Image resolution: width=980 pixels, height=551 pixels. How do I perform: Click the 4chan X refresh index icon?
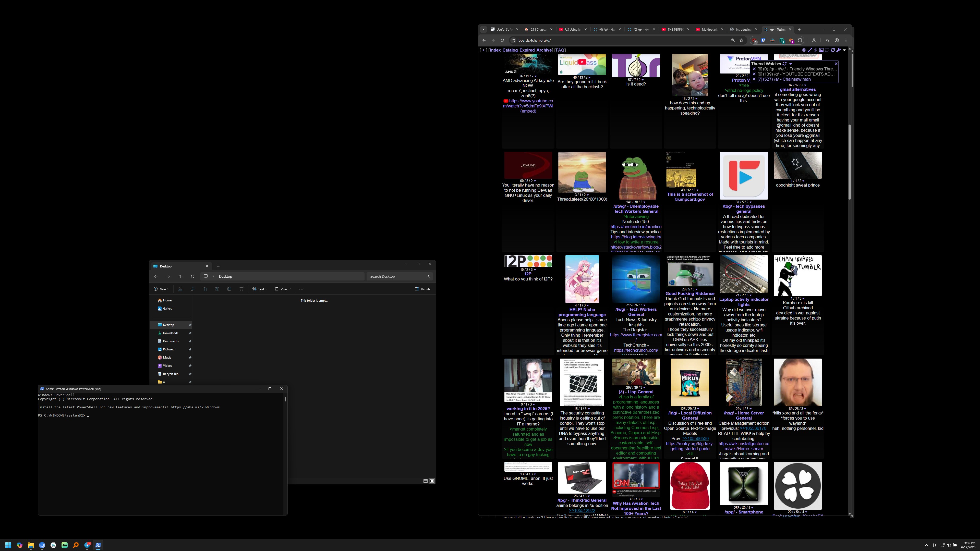833,50
